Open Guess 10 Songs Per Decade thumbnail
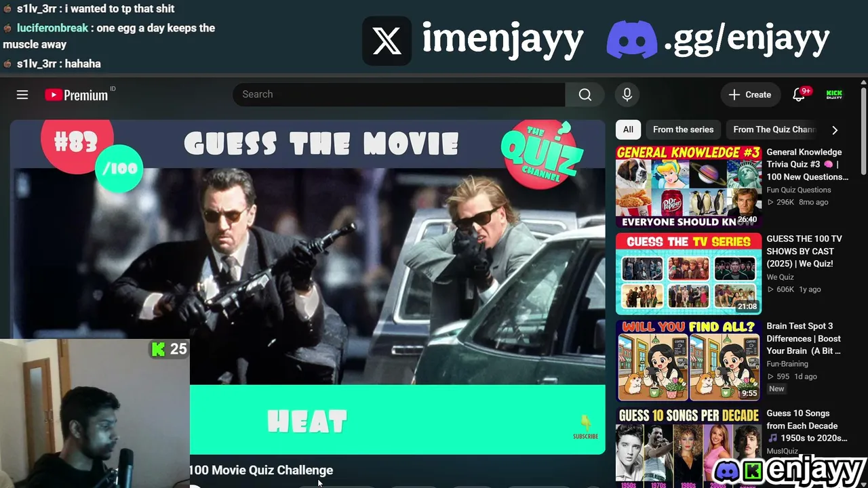 point(688,447)
